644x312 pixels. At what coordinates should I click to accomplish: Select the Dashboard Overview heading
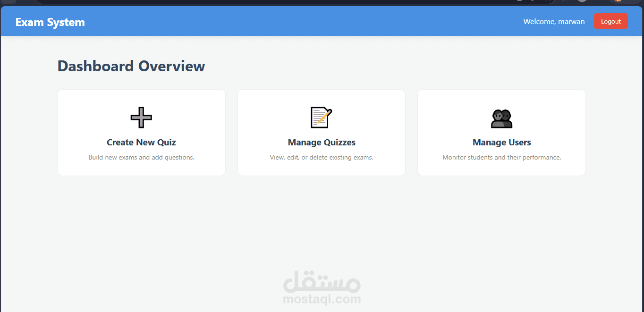[131, 66]
